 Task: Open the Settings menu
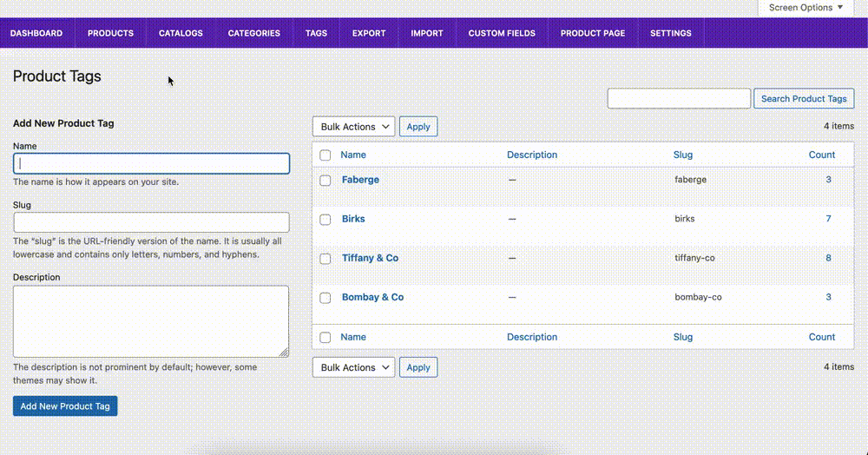(671, 33)
